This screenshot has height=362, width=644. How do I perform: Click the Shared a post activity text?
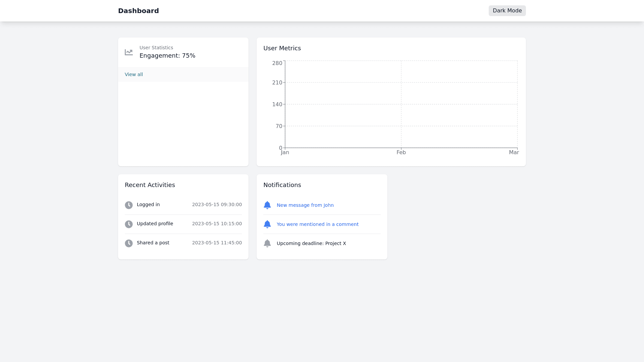153,243
